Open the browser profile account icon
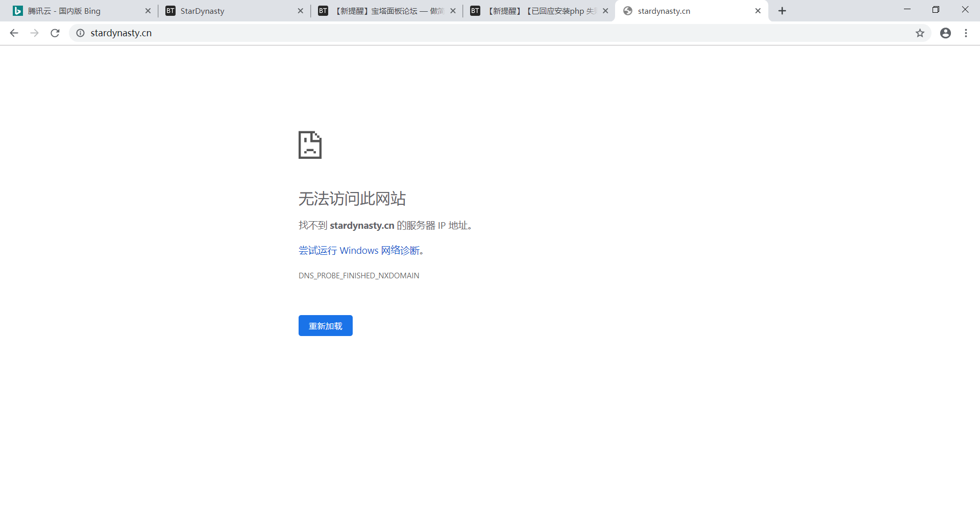The height and width of the screenshot is (526, 980). coord(945,33)
